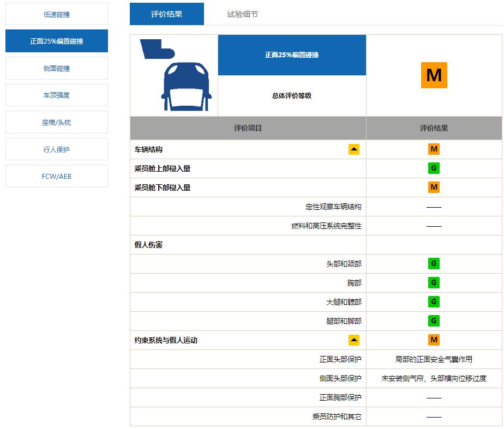This screenshot has width=504, height=429.
Task: Click the green G badge for 乘员舱上部侵入量
Action: tap(434, 168)
